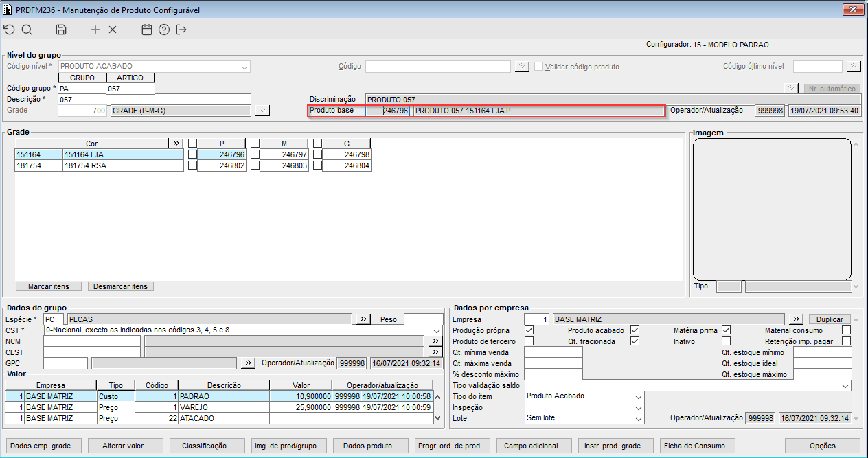Open Tipo validação saldo dropdown
Viewport: 868px width, 458px height.
click(x=845, y=386)
